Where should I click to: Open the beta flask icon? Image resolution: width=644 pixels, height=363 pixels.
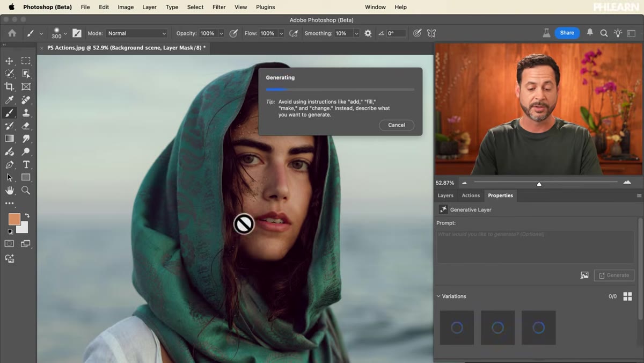click(546, 33)
